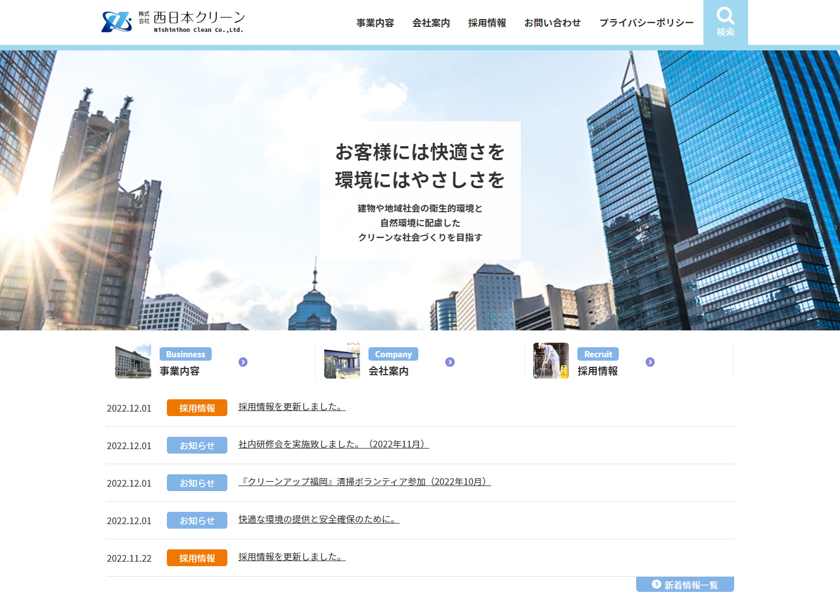Click the Recruit cleaning staff thumbnail

click(551, 361)
